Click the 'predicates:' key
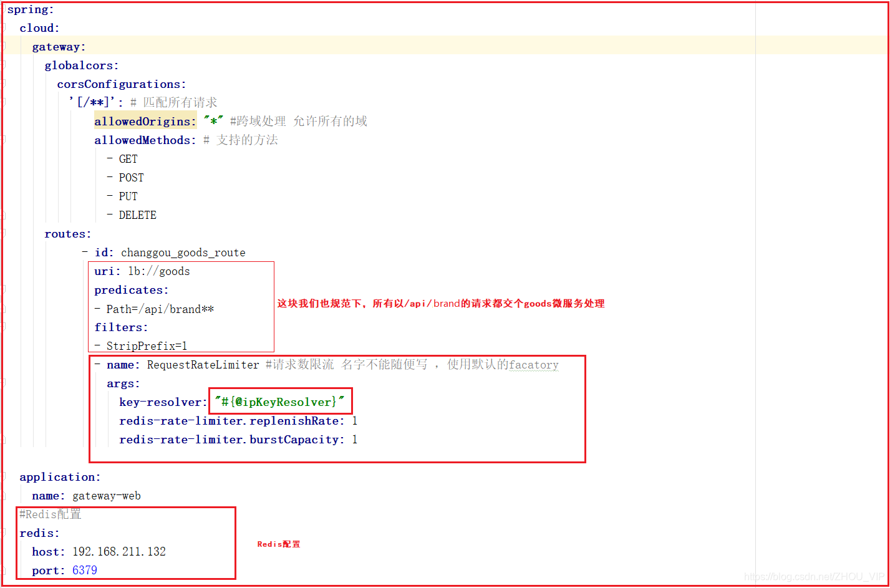 coord(131,290)
